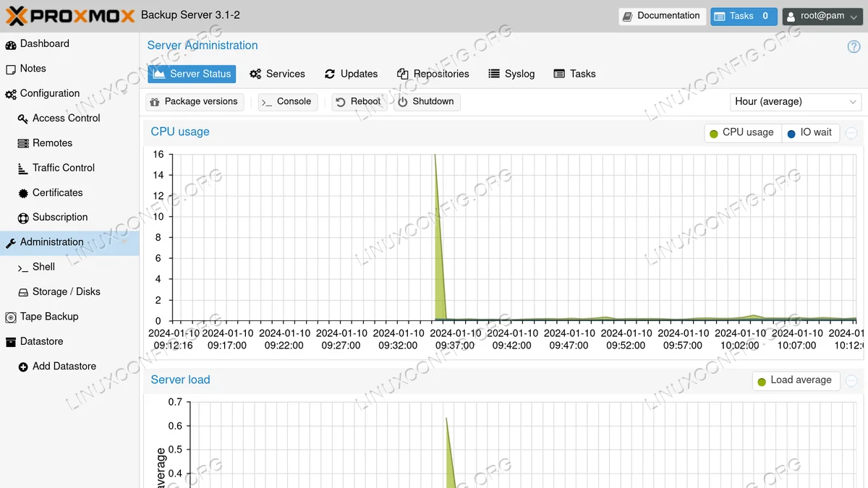
Task: Toggle the IO wait legend series
Action: (810, 132)
